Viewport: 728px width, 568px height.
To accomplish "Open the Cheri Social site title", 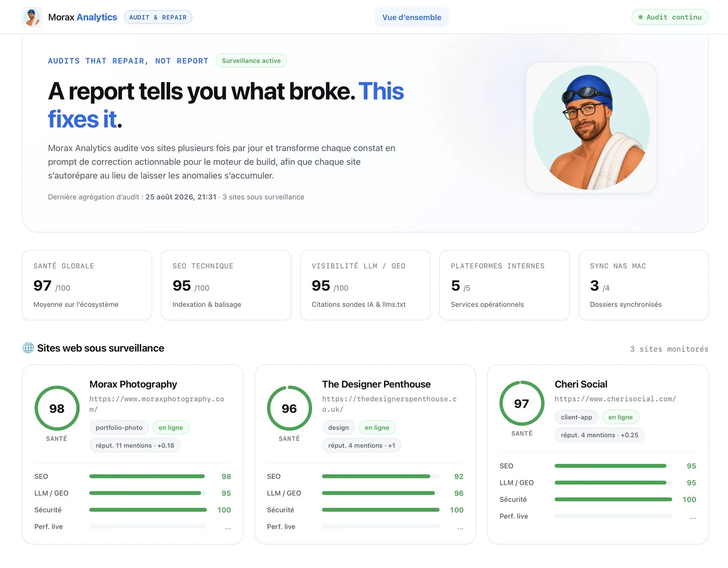I will 581,384.
